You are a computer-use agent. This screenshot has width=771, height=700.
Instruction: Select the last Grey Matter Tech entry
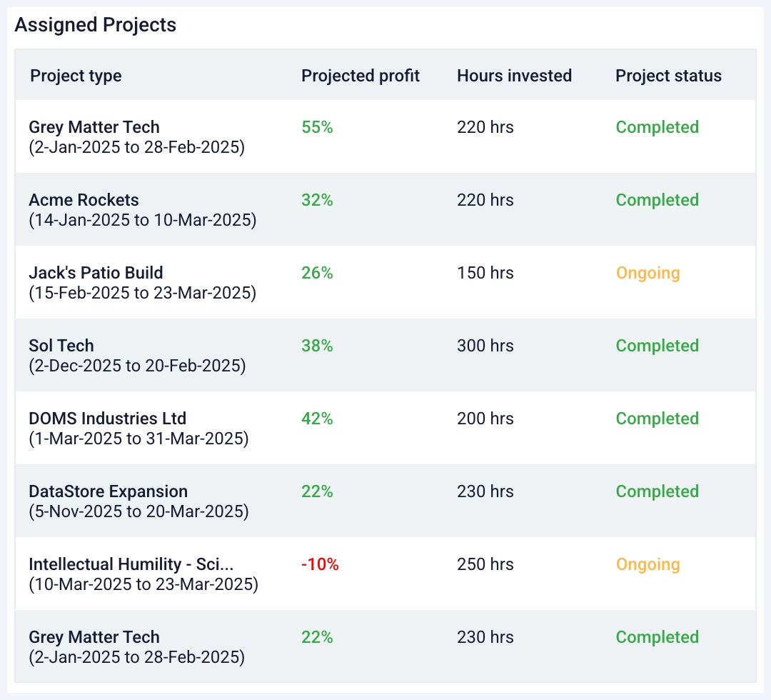tap(94, 637)
